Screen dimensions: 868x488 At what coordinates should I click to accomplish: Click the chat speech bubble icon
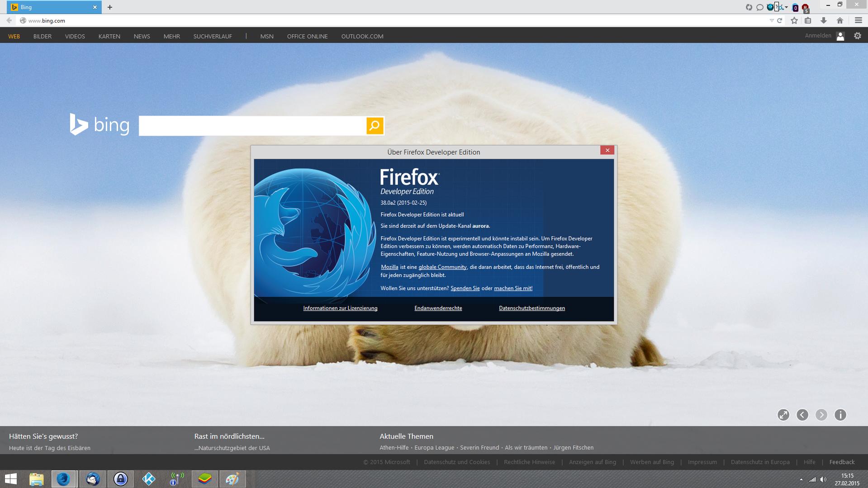tap(759, 7)
